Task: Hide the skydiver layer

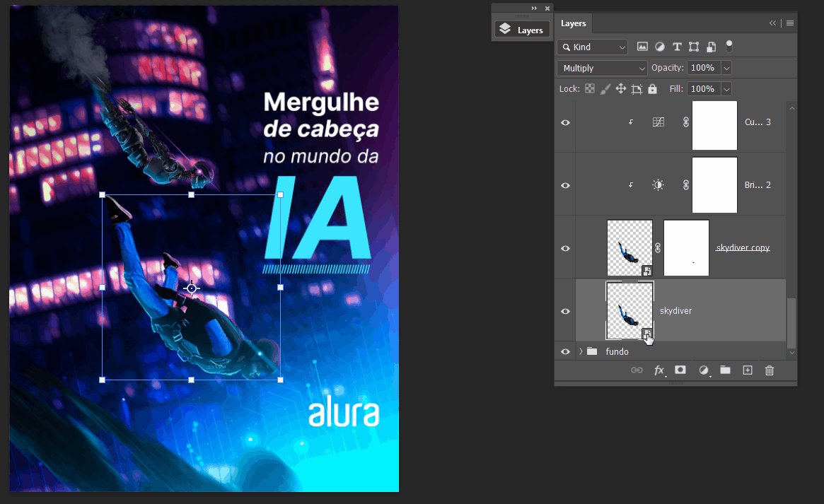Action: (x=565, y=311)
